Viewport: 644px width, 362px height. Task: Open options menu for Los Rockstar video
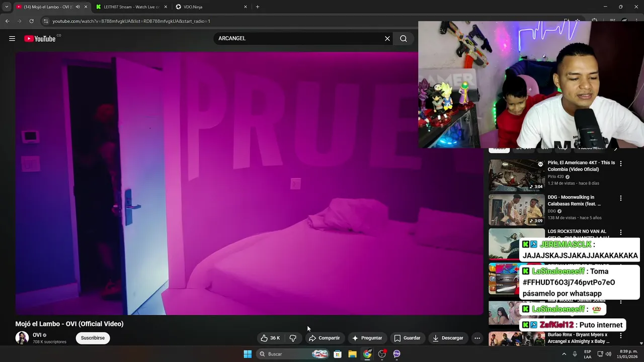pos(621,232)
